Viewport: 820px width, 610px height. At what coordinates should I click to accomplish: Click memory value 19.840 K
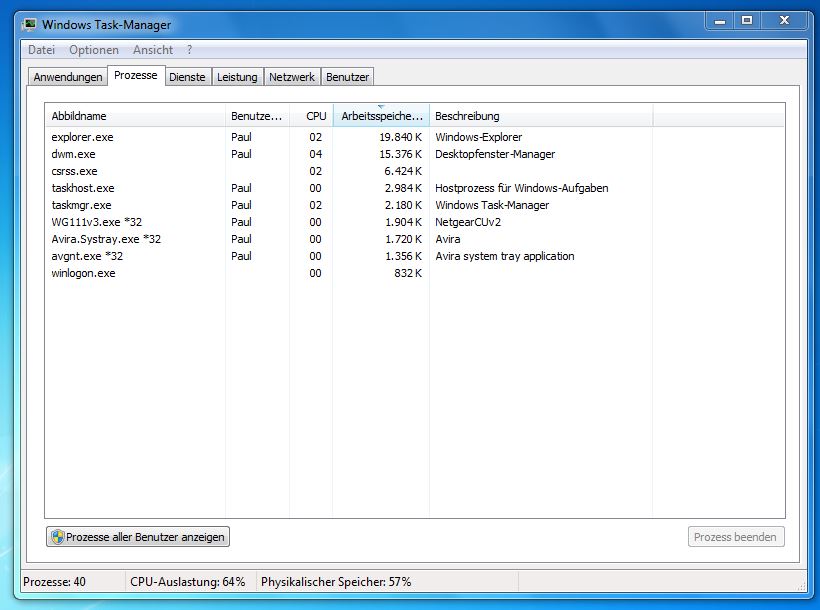pos(401,137)
